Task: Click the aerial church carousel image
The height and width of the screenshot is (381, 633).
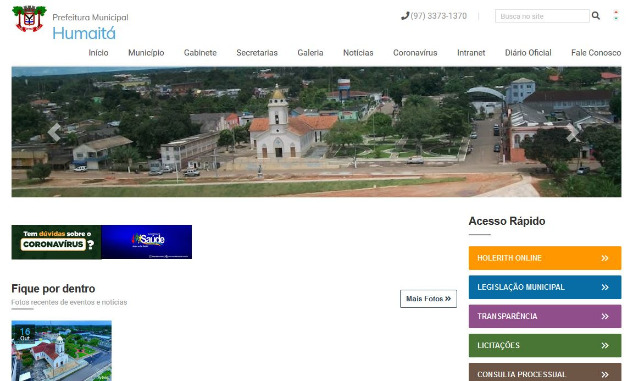Action: [316, 132]
